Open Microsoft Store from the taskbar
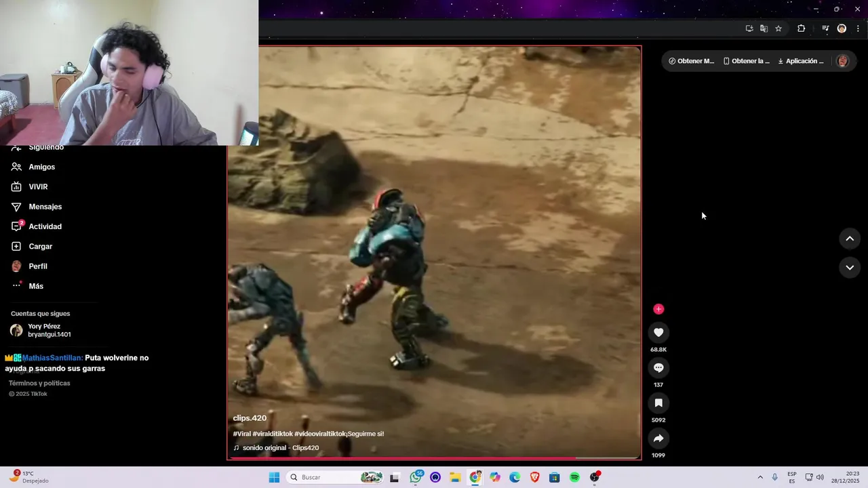Image resolution: width=868 pixels, height=488 pixels. (554, 477)
